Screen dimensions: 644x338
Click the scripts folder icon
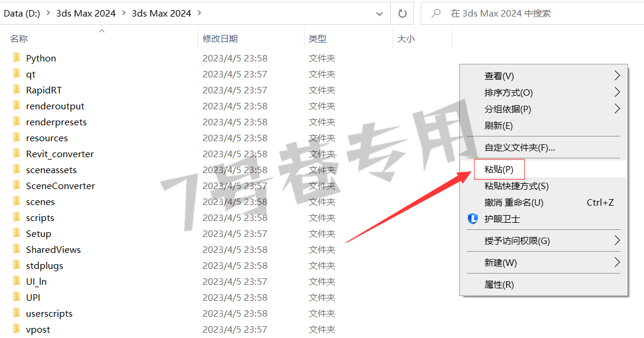17,217
